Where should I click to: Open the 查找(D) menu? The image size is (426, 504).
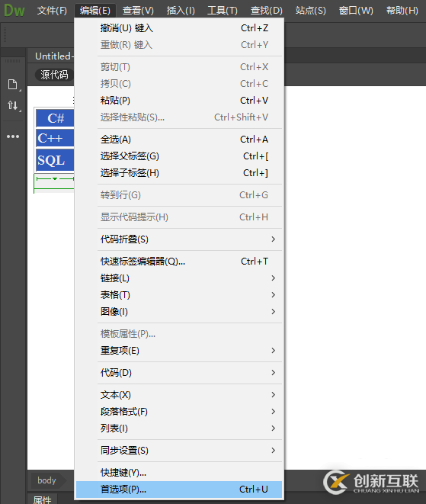(x=266, y=11)
